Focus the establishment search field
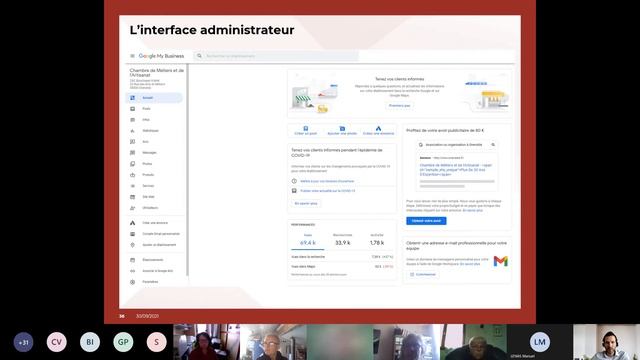640x360 pixels. tap(276, 56)
